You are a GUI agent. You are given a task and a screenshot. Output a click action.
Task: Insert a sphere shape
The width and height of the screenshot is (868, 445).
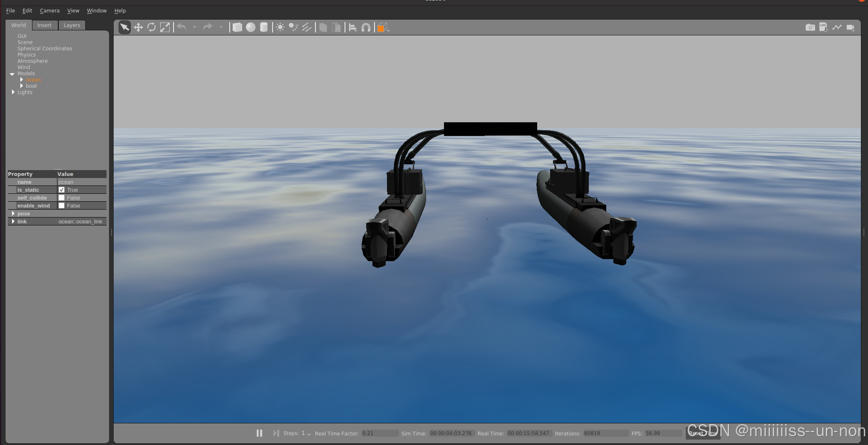coord(250,27)
